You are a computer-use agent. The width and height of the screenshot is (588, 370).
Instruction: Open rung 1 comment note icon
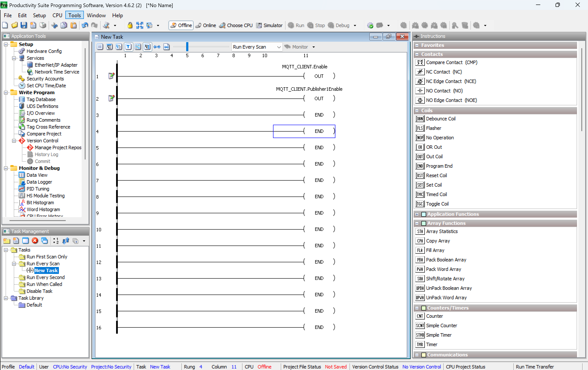[111, 76]
